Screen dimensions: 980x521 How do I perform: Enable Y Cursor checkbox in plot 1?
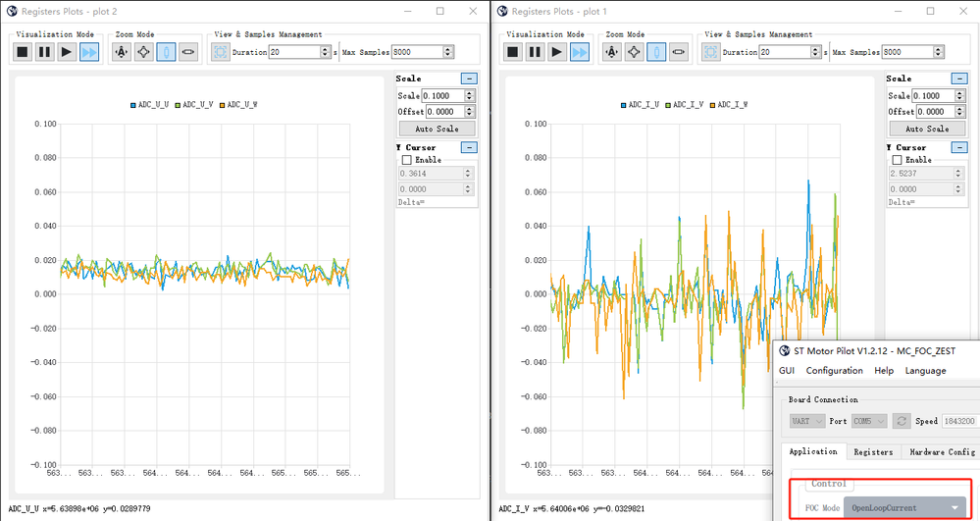point(897,160)
